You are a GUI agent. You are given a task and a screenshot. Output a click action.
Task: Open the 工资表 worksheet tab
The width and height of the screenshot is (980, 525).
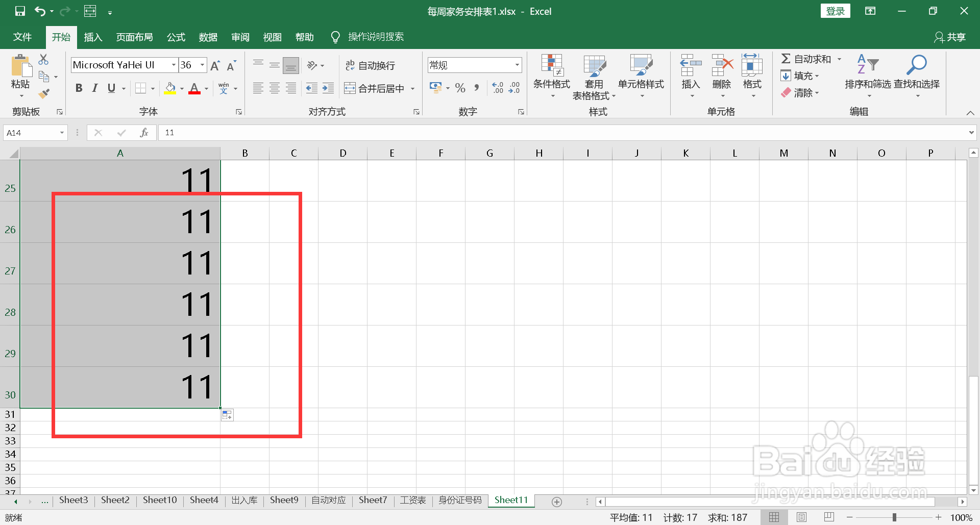412,500
